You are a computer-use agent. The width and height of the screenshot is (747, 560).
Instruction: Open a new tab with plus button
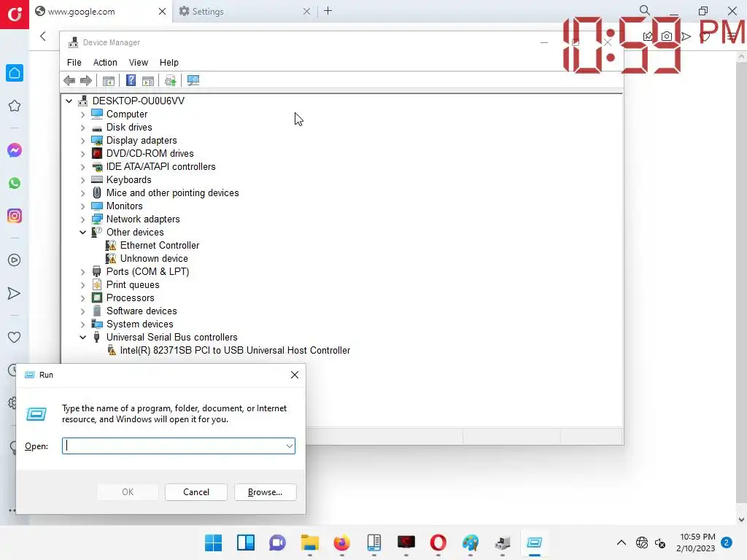tap(328, 11)
